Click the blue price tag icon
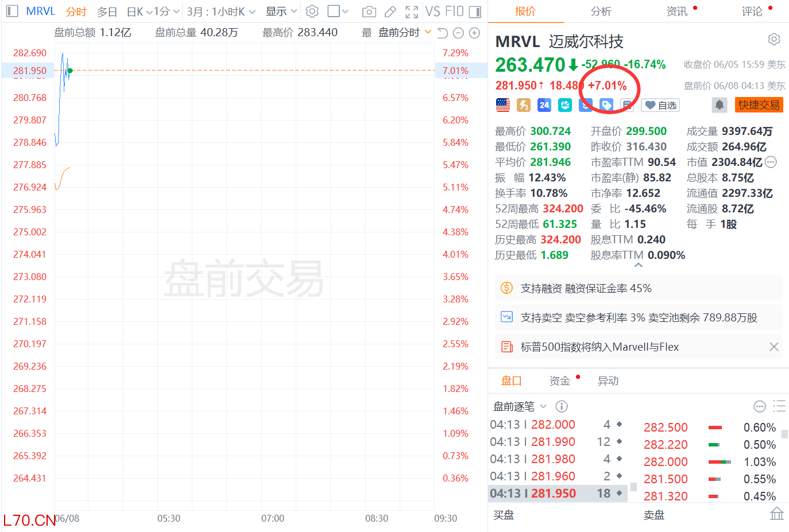The image size is (789, 532). [x=606, y=105]
